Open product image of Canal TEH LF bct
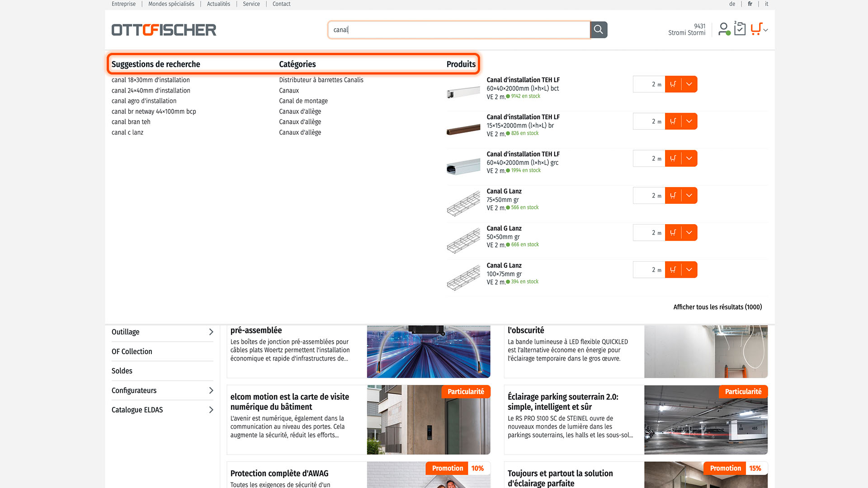This screenshot has width=868, height=488. point(463,92)
